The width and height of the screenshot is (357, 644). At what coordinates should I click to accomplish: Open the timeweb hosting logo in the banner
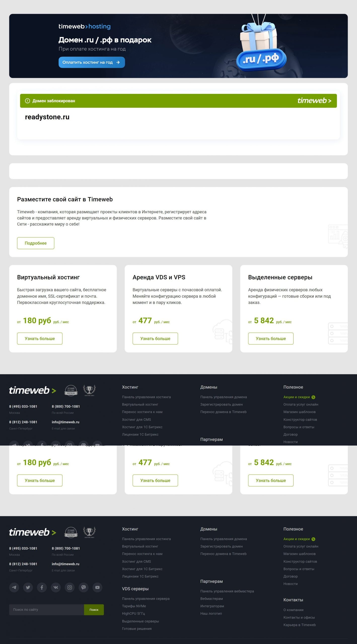(85, 26)
